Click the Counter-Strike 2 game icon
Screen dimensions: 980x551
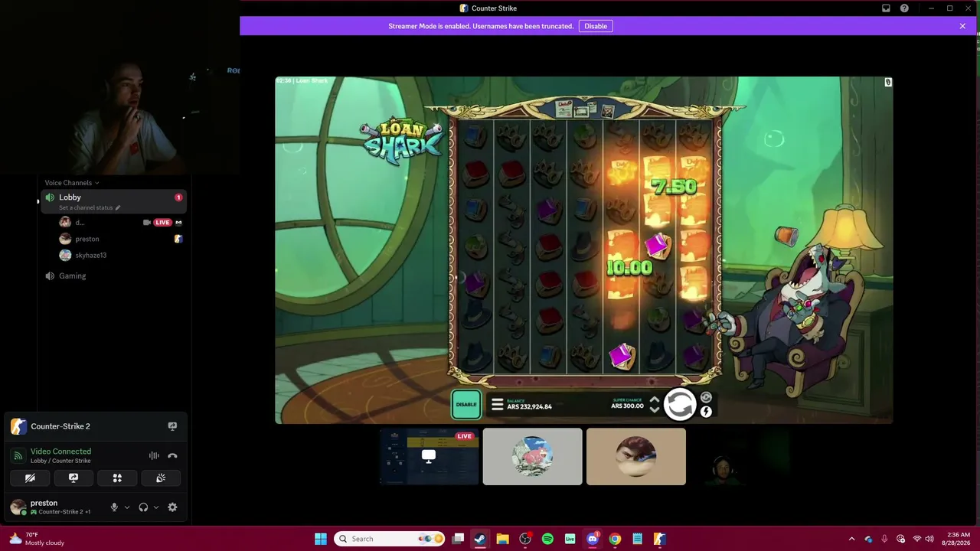pos(18,426)
